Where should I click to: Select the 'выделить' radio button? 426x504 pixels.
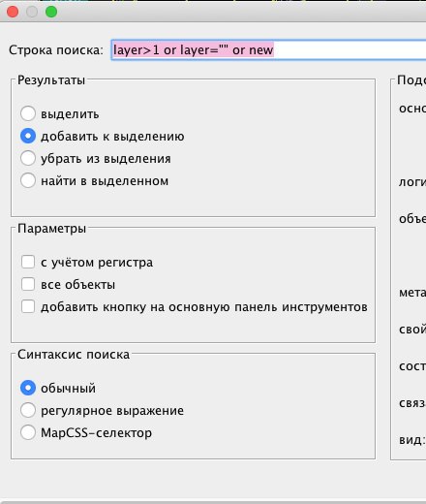point(28,113)
